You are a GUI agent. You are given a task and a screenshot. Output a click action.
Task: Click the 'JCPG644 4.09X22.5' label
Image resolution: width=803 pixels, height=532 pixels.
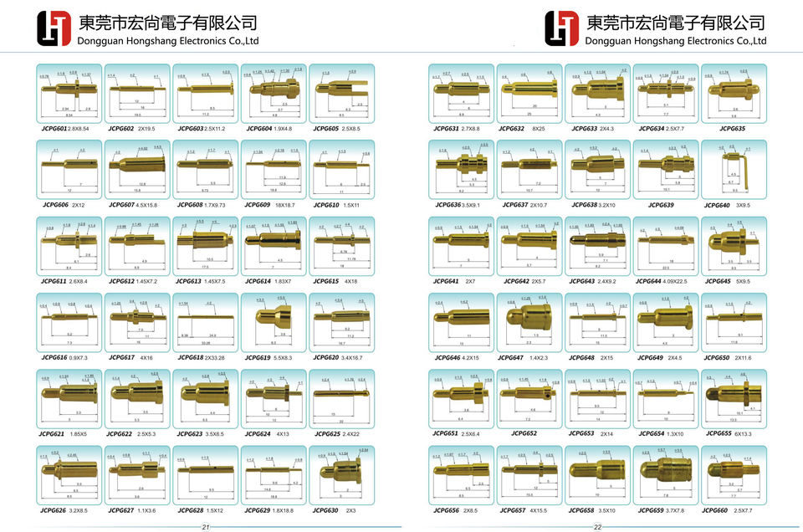pos(661,282)
